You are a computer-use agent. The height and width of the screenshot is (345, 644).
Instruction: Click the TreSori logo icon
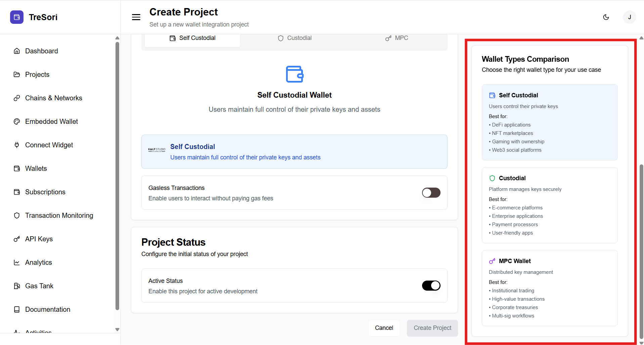pos(17,17)
